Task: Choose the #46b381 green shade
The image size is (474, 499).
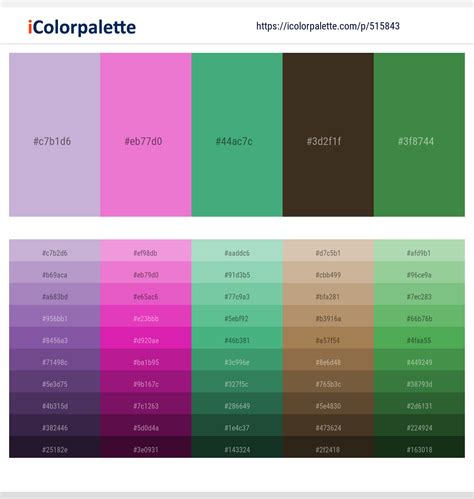Action: pos(237,338)
